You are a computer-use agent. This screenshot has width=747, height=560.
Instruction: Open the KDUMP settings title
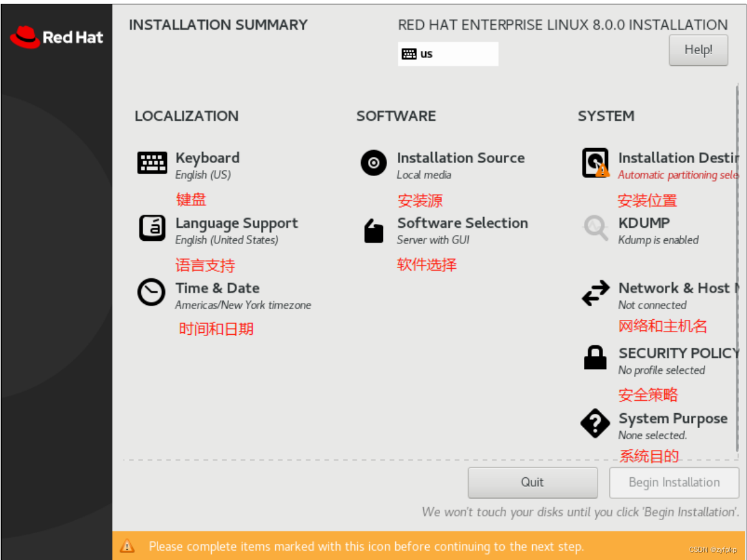point(644,223)
